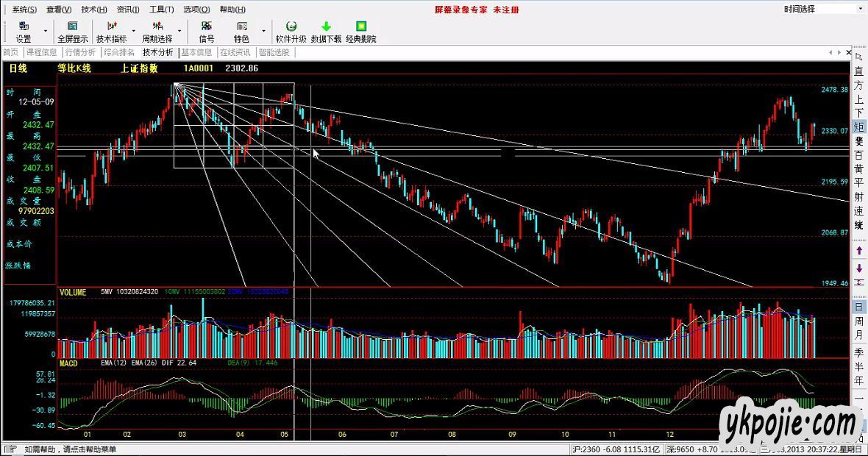The image size is (868, 456).
Task: Open the 工具(T) menu
Action: (161, 10)
